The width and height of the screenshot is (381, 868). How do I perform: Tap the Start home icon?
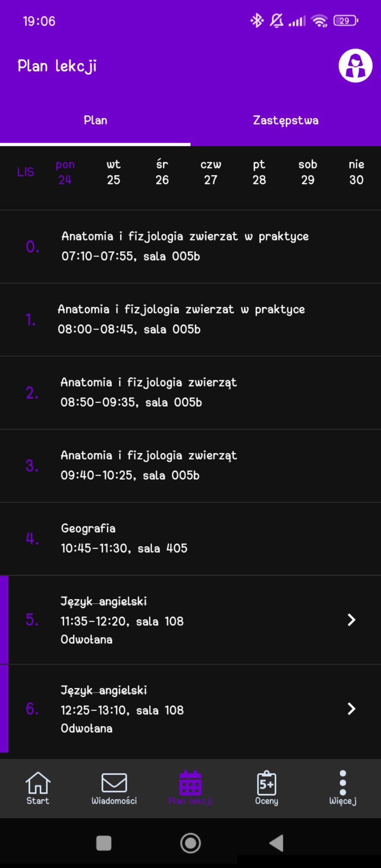[x=38, y=783]
